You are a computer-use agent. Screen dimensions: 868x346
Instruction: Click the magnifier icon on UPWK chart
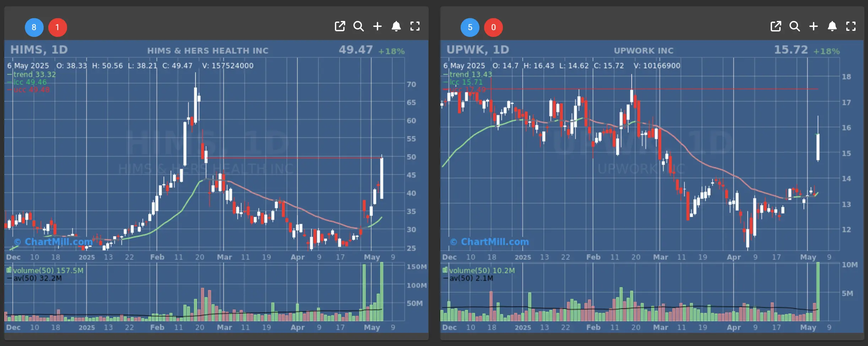pyautogui.click(x=795, y=26)
